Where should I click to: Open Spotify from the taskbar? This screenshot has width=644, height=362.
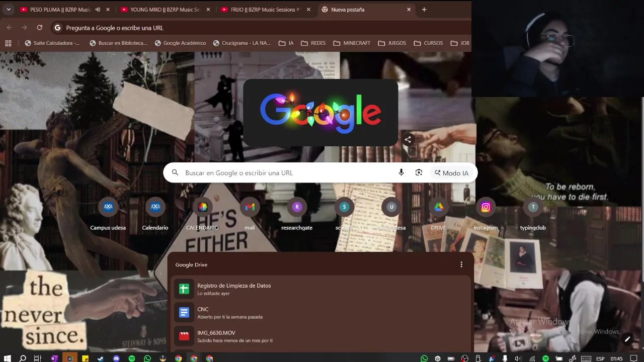[132, 358]
